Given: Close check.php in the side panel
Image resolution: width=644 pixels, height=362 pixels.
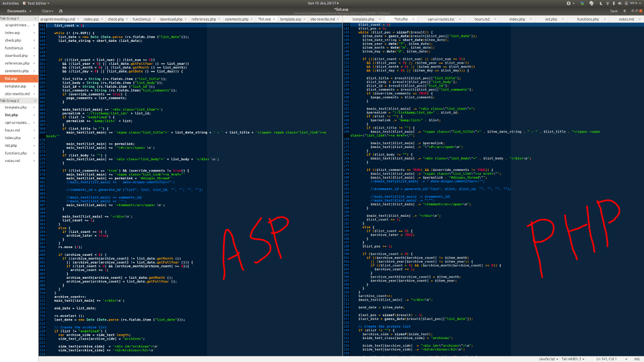Looking at the screenshot, I should (34, 40).
